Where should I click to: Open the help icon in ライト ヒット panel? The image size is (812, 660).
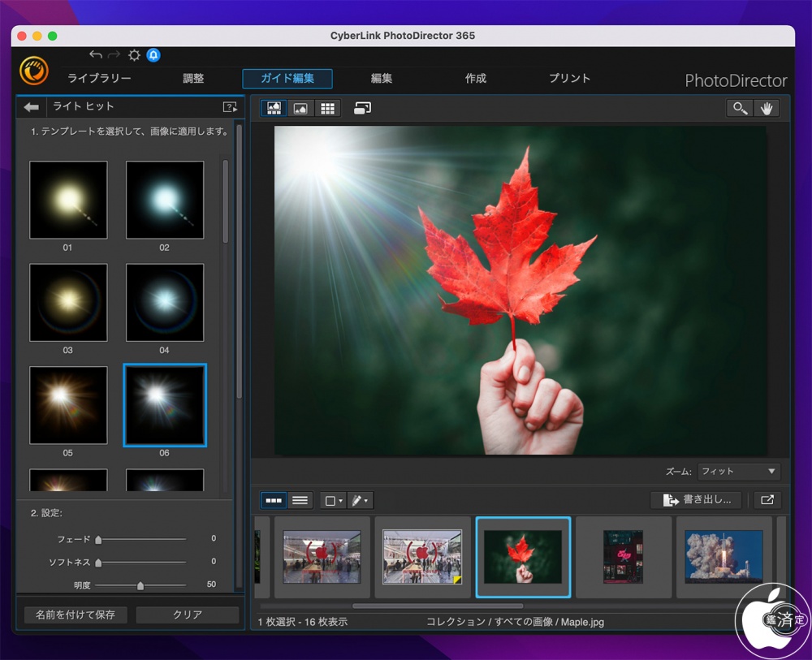(x=230, y=107)
